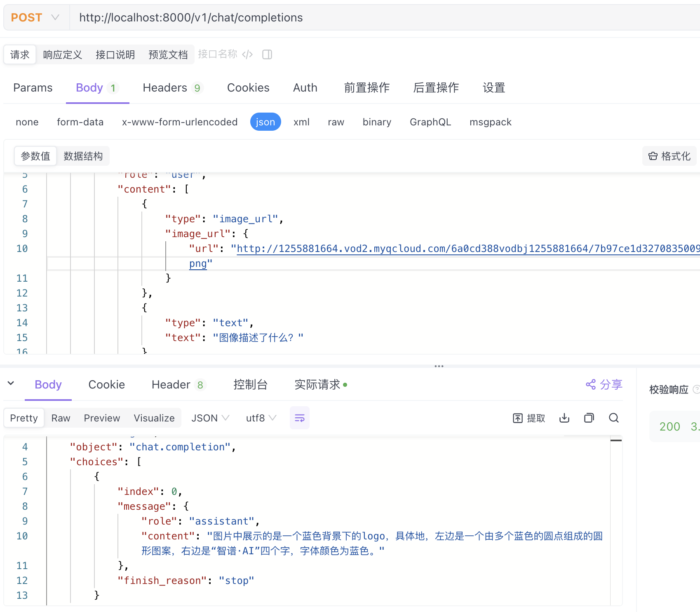Image resolution: width=700 pixels, height=612 pixels.
Task: Open the JSON format dropdown
Action: pyautogui.click(x=209, y=418)
